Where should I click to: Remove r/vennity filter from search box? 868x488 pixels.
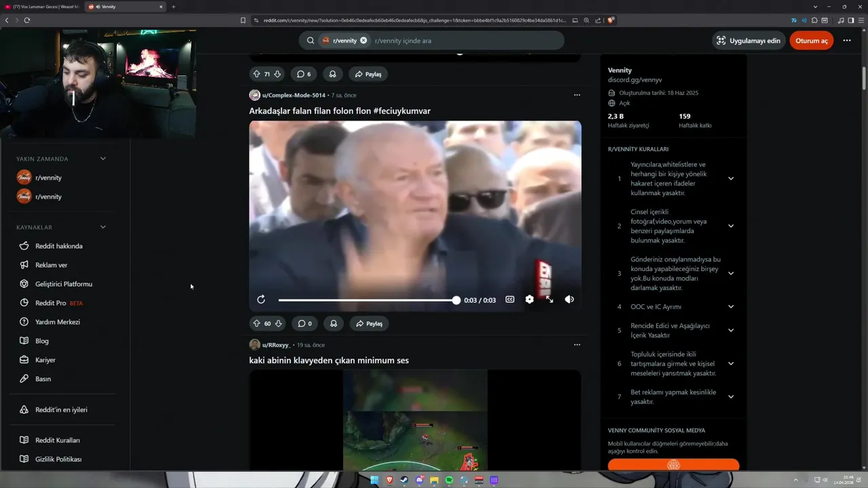click(x=363, y=41)
